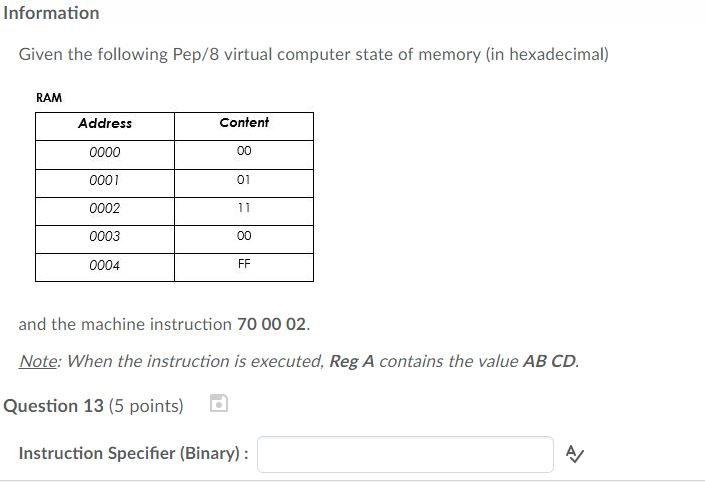Click the machine instruction 70 00 02 text
This screenshot has width=705, height=482.
coord(272,324)
